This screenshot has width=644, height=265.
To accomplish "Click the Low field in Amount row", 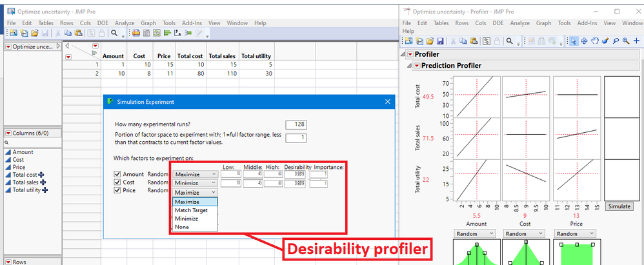I will [x=231, y=174].
